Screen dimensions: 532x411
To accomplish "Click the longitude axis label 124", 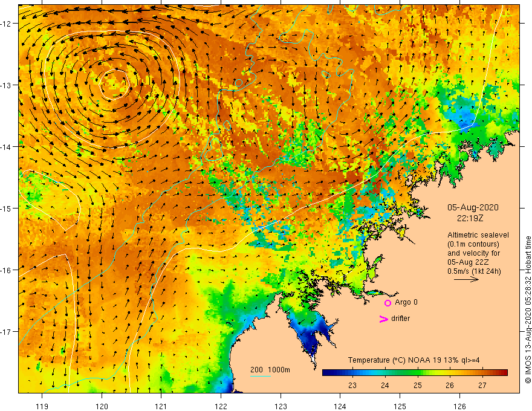I will pyautogui.click(x=340, y=406).
